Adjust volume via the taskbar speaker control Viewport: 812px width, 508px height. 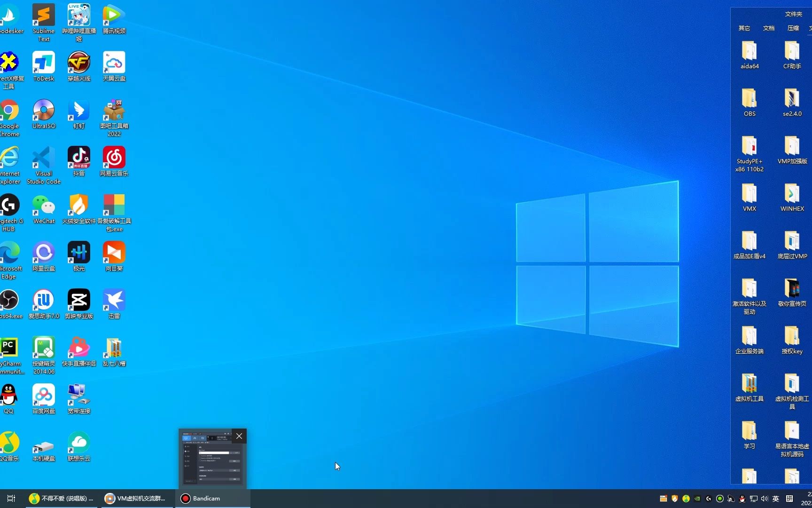click(x=765, y=499)
